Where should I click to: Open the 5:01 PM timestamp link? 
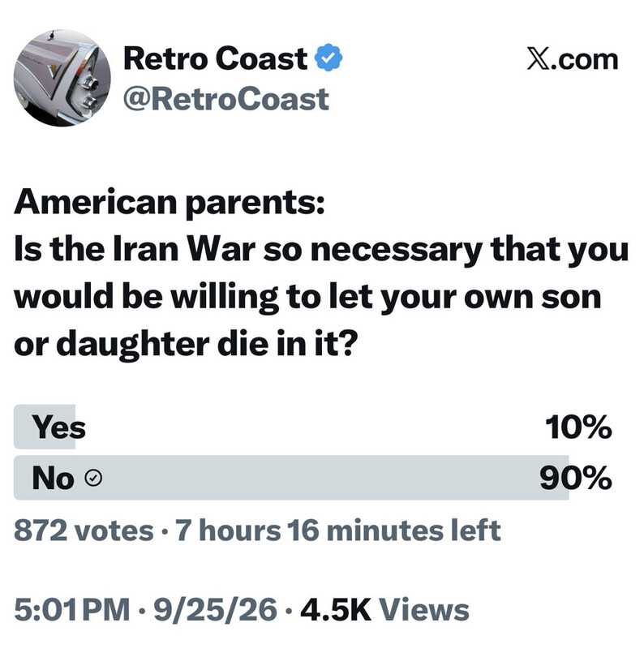72,610
